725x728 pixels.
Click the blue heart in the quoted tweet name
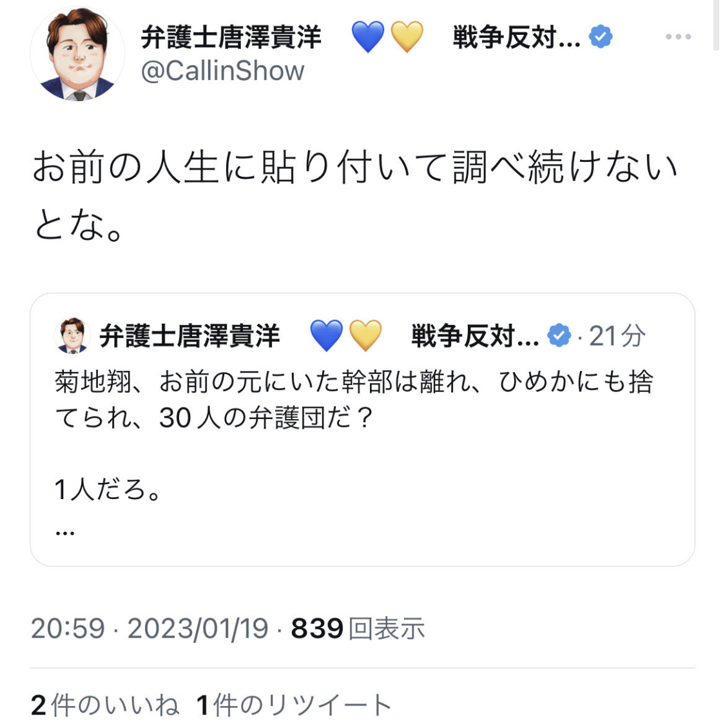pos(327,336)
